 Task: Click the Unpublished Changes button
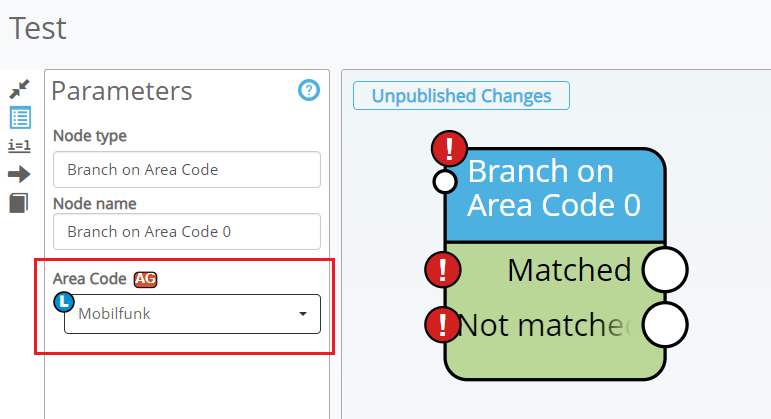tap(461, 96)
